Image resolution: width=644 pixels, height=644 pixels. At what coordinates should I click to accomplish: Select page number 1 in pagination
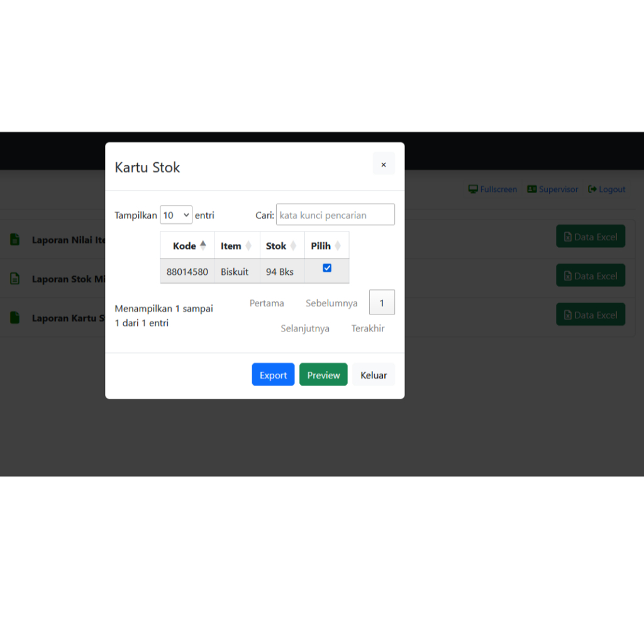tap(382, 303)
